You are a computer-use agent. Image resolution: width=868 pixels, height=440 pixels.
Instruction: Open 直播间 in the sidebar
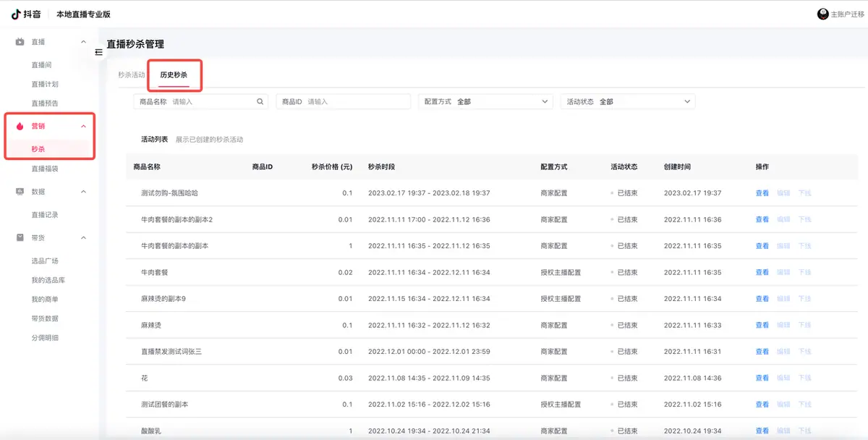point(41,65)
